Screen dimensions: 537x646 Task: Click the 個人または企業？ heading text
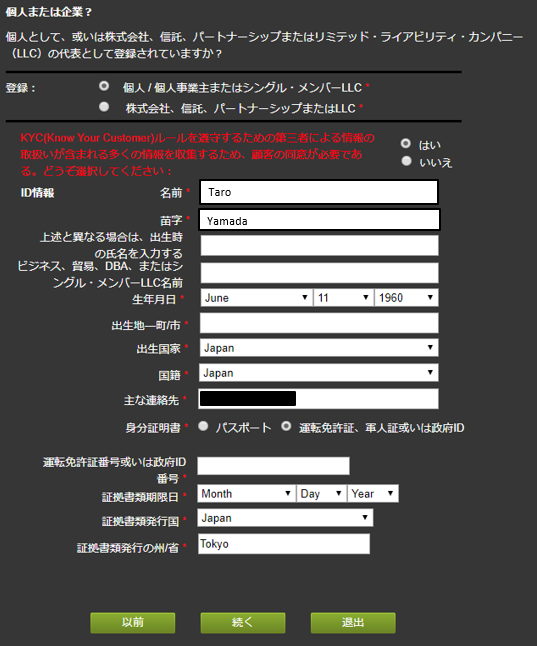click(x=49, y=12)
